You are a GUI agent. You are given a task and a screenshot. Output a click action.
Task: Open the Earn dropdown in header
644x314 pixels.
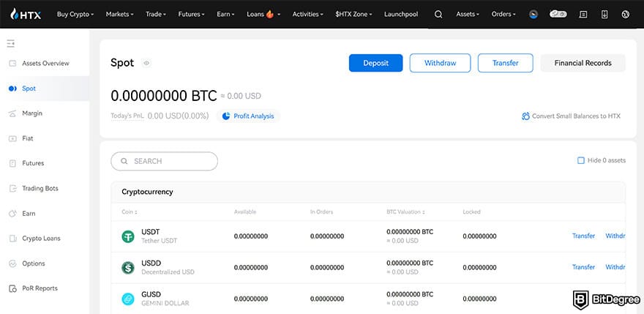click(225, 15)
